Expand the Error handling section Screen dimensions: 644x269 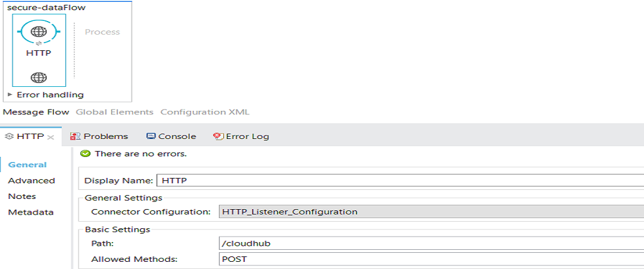(x=10, y=95)
